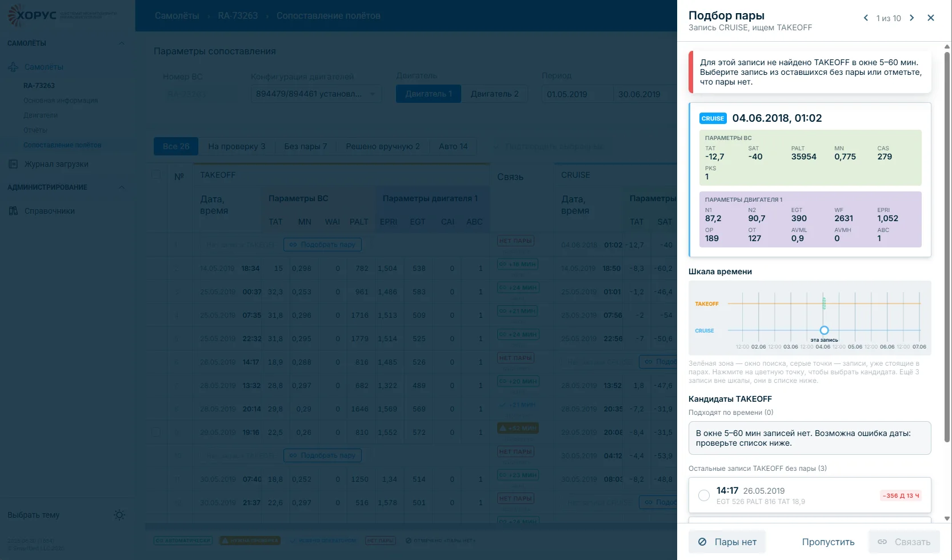Select the 'Авто 14' filter tab
This screenshot has height=560, width=952.
coord(453,146)
